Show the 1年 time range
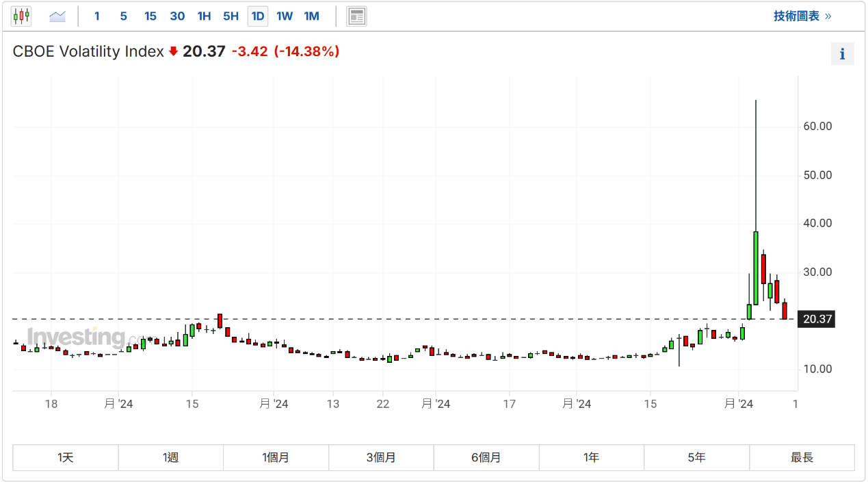This screenshot has width=868, height=486. [x=592, y=457]
